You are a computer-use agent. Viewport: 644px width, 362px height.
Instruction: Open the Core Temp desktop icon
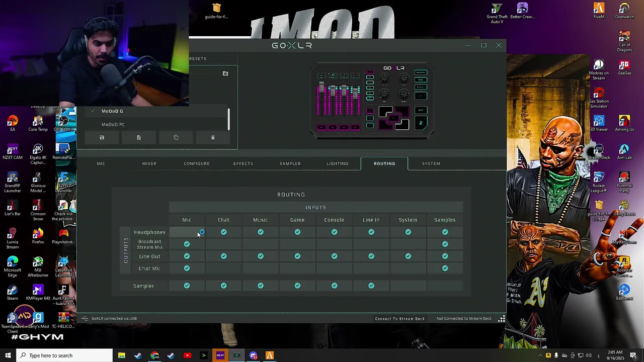tap(38, 124)
